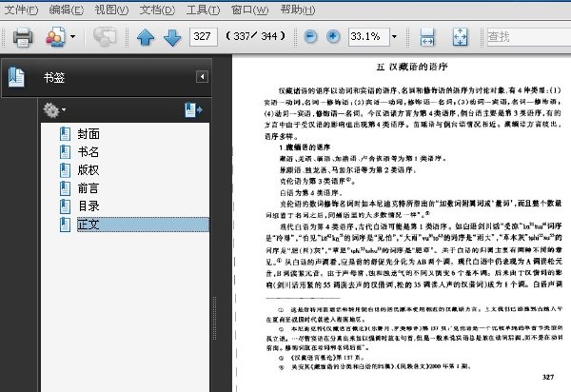This screenshot has width=571, height=392.
Task: Click the subheading 1.藏缅语的语序
Action: point(305,147)
